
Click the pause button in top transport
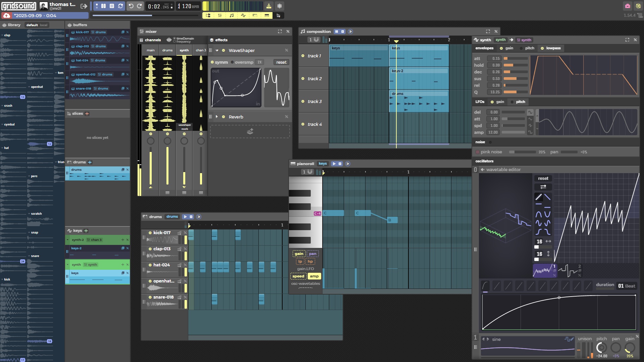coord(103,6)
